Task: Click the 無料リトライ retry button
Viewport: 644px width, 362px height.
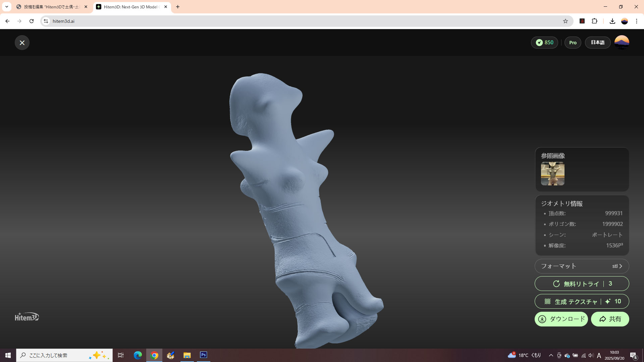Action: point(582,284)
